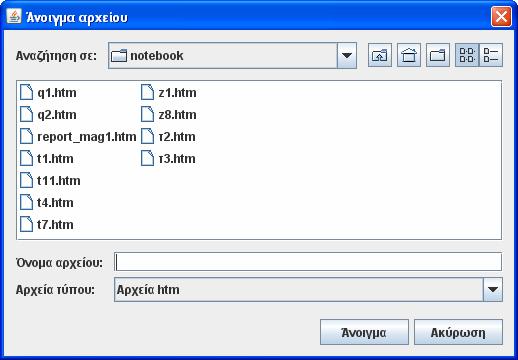Switch to List view
Viewport: 518px width, 360px height.
point(467,55)
